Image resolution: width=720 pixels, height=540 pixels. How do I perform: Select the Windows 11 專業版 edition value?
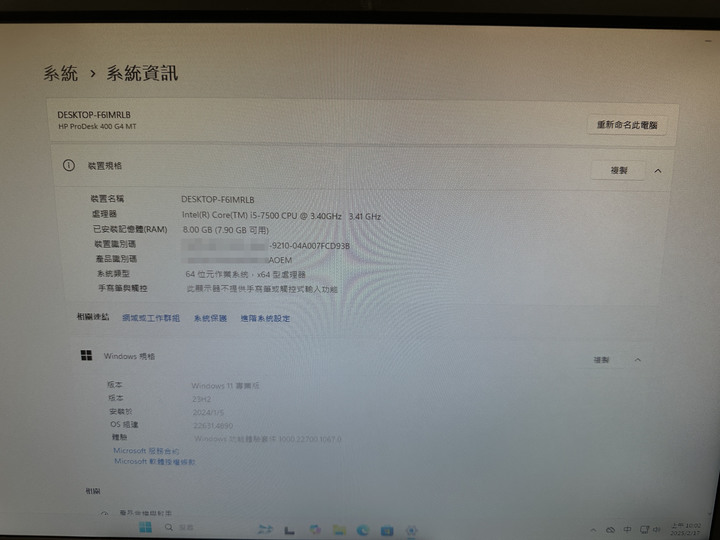[225, 386]
